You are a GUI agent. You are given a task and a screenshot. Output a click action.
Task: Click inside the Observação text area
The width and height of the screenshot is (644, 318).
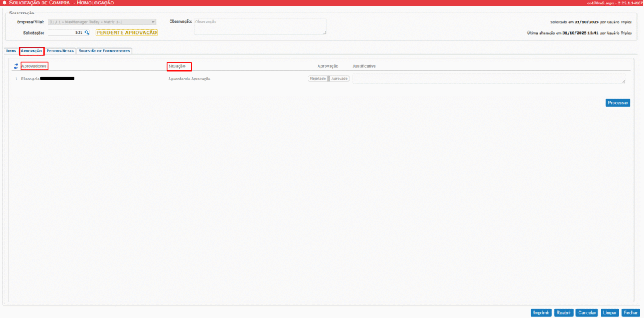[x=260, y=26]
